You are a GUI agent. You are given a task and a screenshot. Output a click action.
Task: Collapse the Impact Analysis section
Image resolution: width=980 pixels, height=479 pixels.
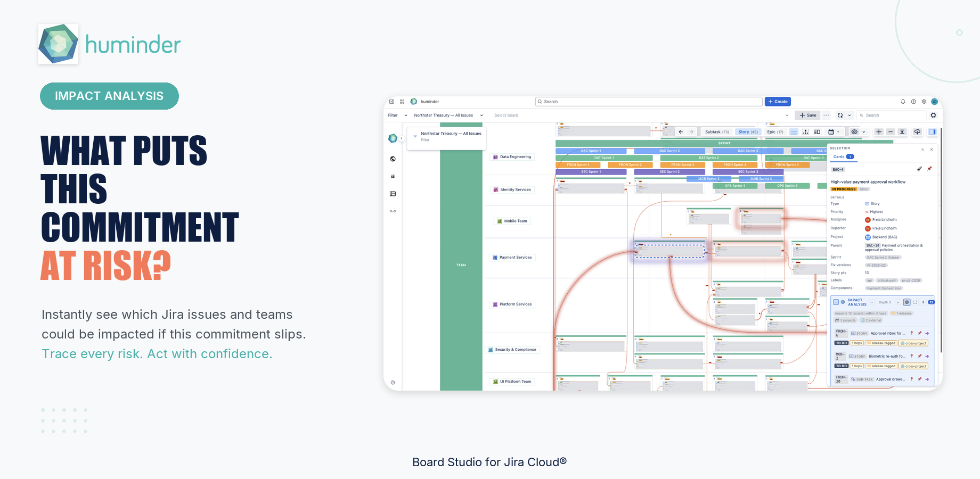coord(836,302)
